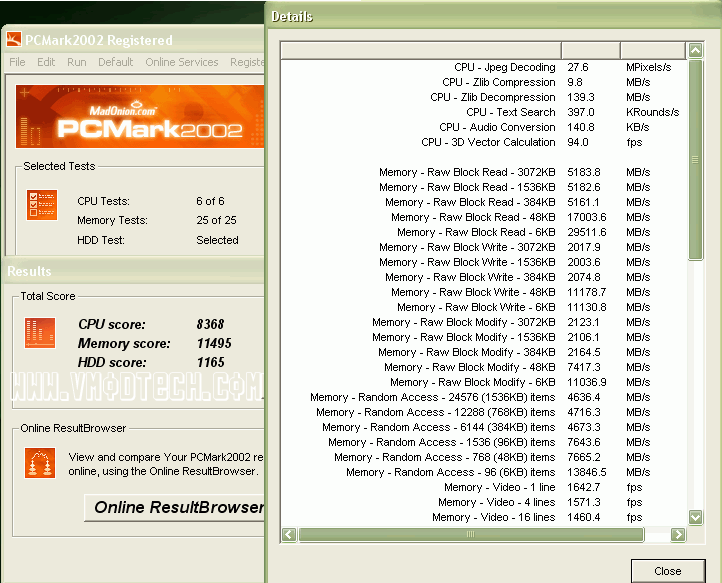Select Random Access - 24576 (1536KB) items row
This screenshot has width=722, height=583.
(x=483, y=397)
